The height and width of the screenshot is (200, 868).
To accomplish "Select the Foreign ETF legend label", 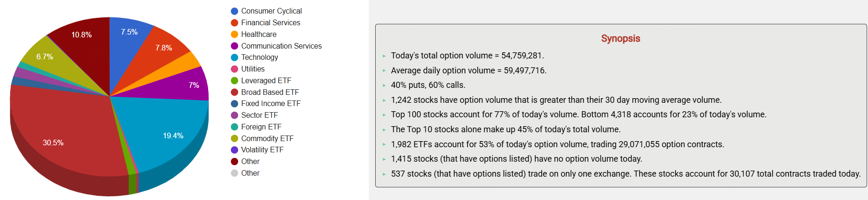I will (x=261, y=127).
